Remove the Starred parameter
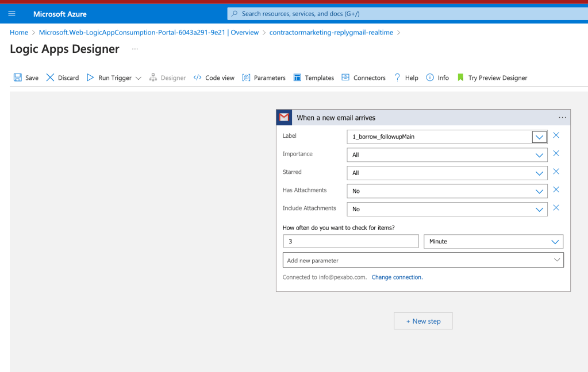Screen dimensions: 588x372 [556, 171]
